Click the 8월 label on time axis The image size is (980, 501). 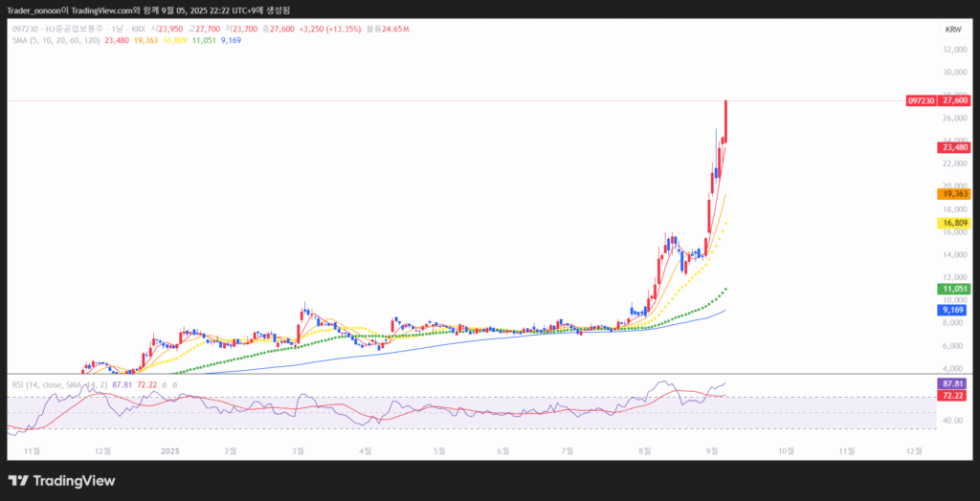point(644,448)
